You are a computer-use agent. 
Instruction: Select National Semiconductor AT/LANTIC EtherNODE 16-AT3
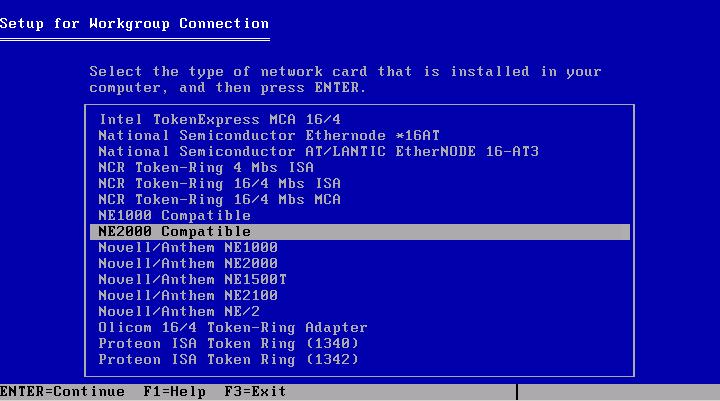(x=319, y=152)
